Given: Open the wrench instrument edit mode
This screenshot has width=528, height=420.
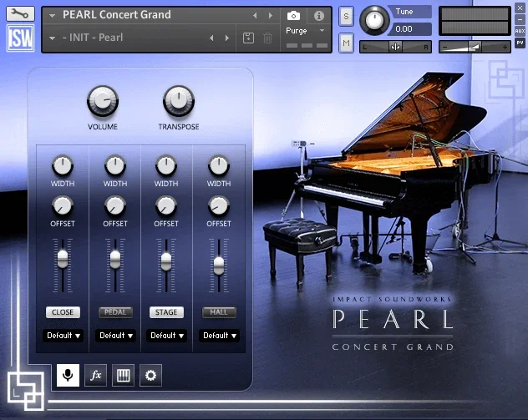Looking at the screenshot, I should 20,13.
